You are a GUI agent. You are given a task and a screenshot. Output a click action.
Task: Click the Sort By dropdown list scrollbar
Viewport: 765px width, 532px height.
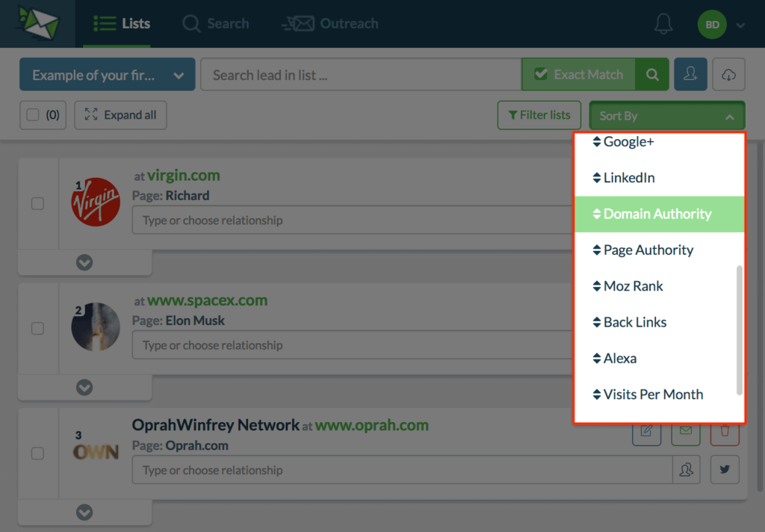tap(740, 329)
